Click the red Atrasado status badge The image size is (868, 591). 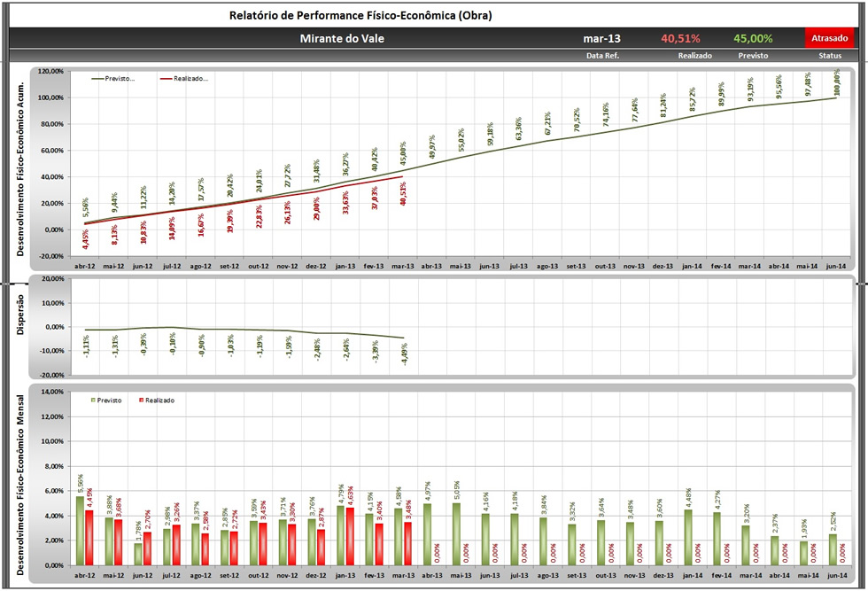(829, 38)
